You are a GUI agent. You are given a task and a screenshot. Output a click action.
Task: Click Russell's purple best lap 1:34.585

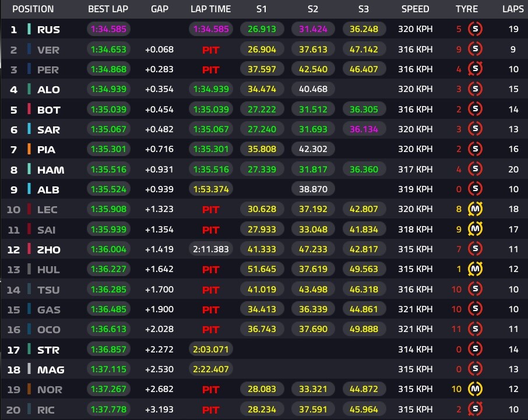pos(108,30)
